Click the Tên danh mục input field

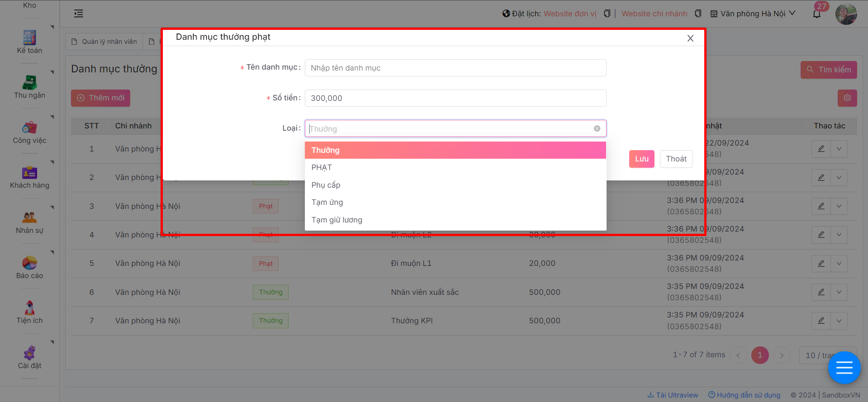tap(455, 68)
